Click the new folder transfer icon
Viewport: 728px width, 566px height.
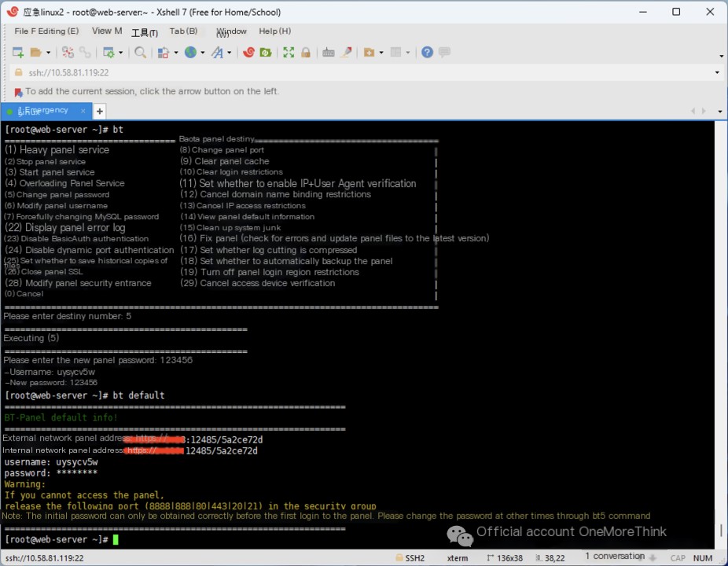click(369, 53)
